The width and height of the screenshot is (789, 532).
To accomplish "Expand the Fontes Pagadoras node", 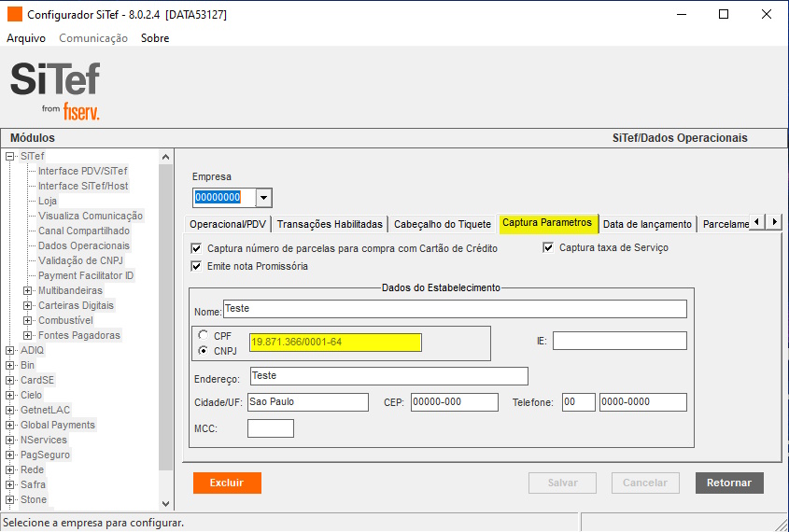I will coord(28,335).
